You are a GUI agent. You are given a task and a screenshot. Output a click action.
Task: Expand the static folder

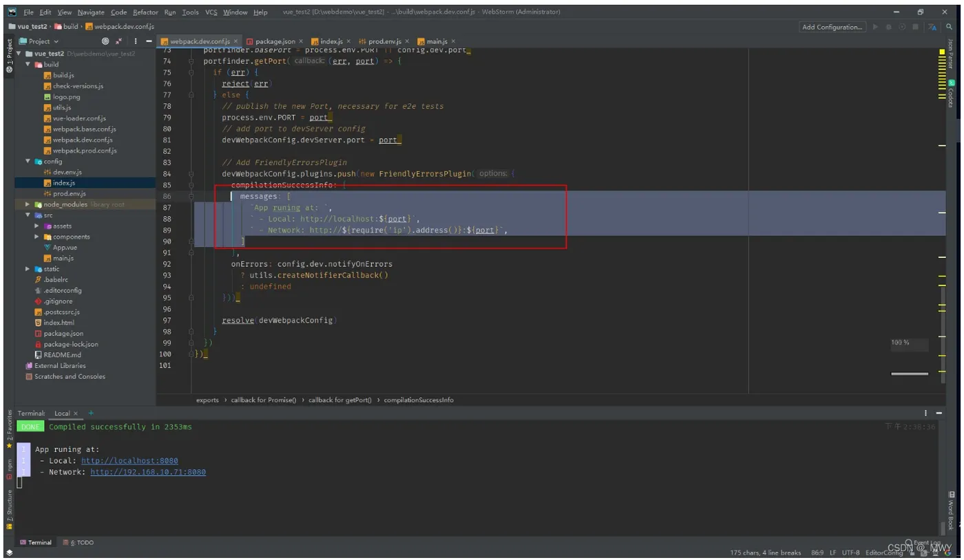[28, 269]
